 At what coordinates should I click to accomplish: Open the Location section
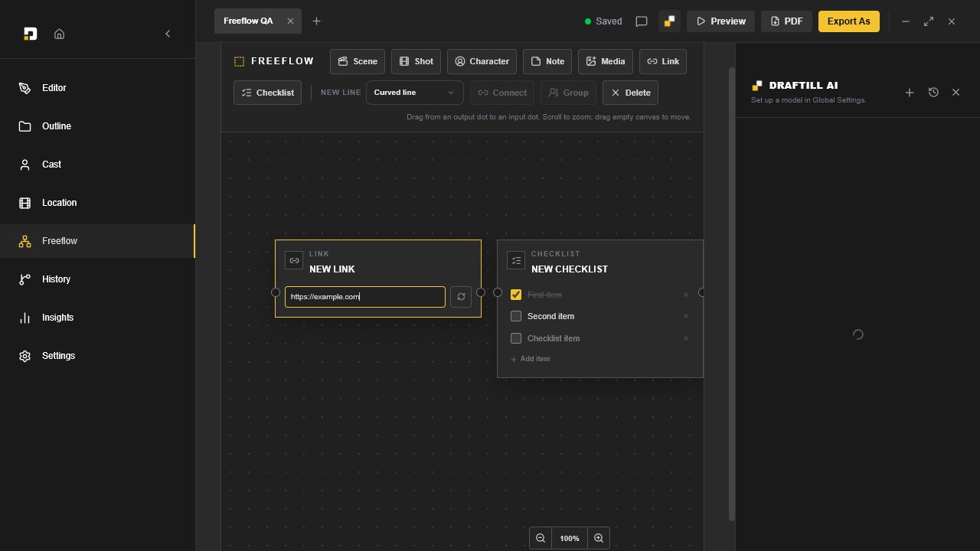pos(97,203)
